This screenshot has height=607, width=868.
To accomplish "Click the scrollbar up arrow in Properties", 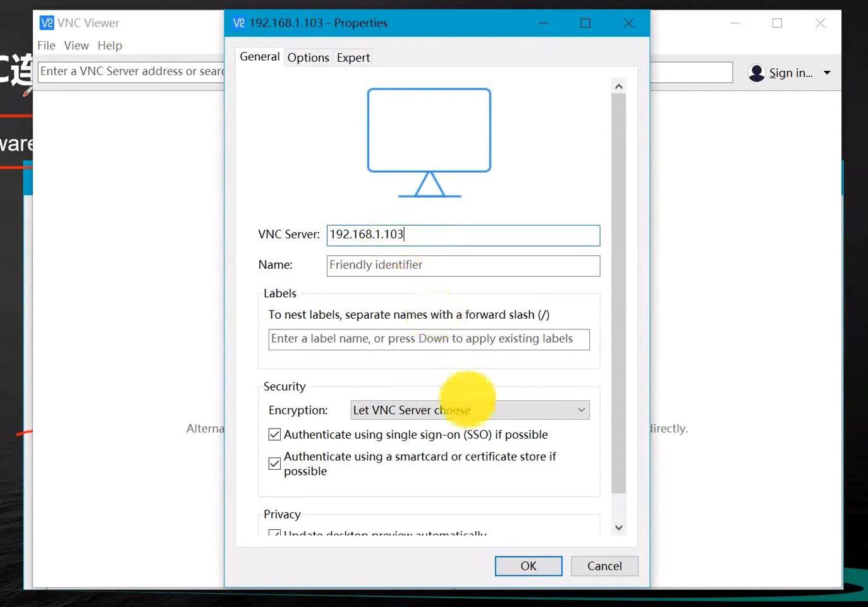I will tap(619, 86).
